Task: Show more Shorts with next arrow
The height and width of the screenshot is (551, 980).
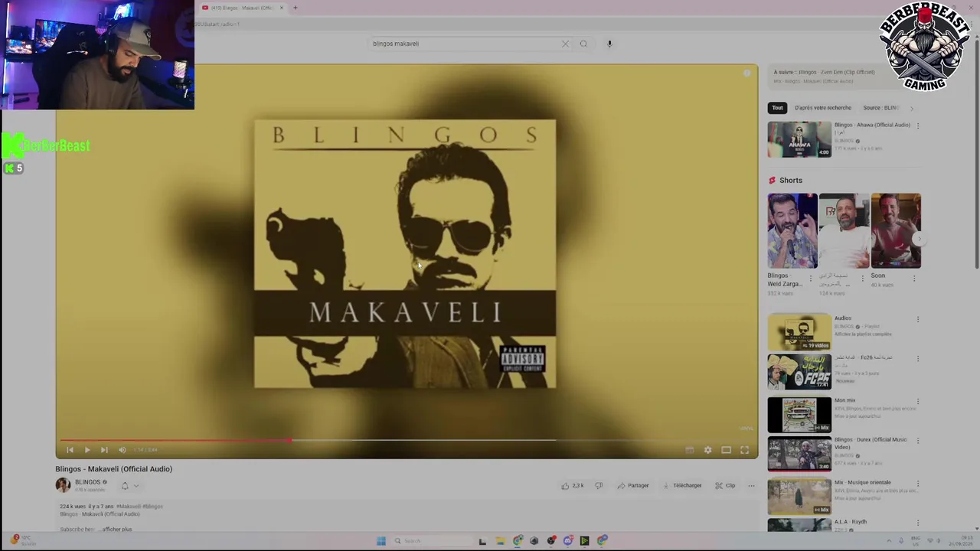Action: [x=920, y=239]
